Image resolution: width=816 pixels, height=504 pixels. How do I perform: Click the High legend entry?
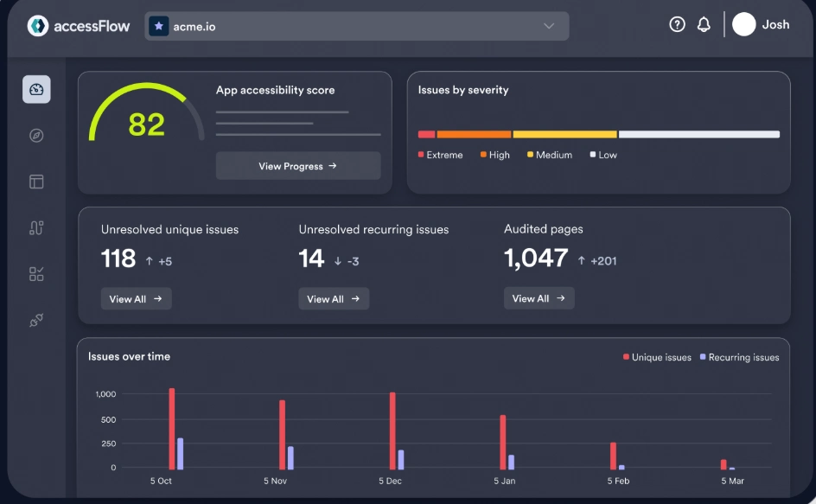495,155
